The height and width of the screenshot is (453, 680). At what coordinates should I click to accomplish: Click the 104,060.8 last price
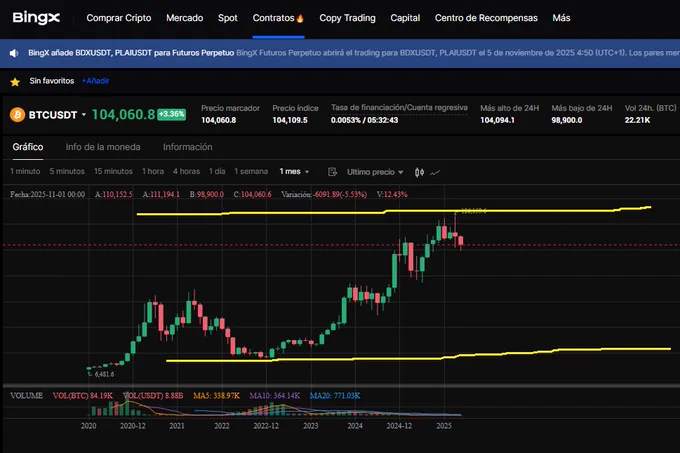[x=124, y=114]
